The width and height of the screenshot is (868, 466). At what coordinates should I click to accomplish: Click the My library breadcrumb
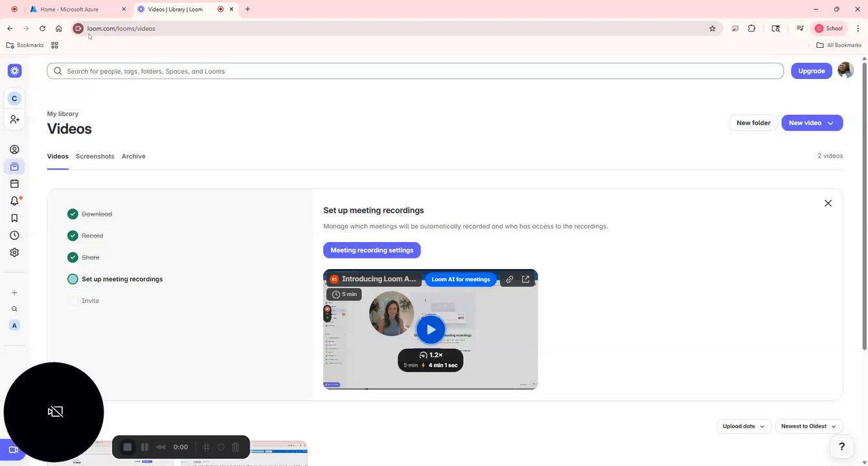pyautogui.click(x=63, y=114)
